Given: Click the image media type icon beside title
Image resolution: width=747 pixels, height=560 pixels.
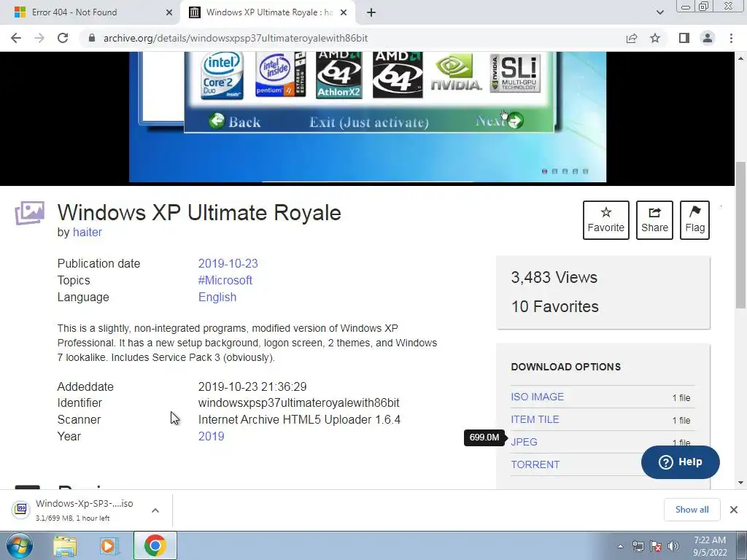Looking at the screenshot, I should pyautogui.click(x=29, y=213).
